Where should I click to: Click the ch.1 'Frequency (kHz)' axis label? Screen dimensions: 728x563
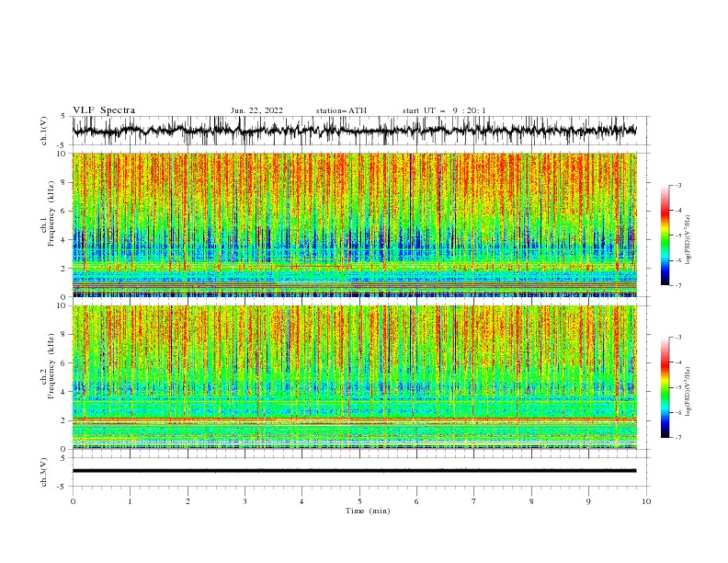(51, 213)
